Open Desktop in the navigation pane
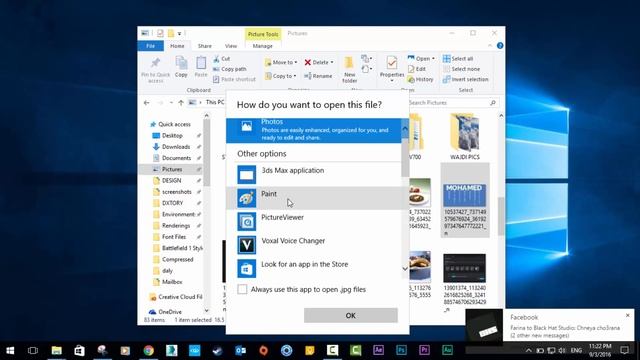Screen dimensions: 640x360 pyautogui.click(x=172, y=136)
